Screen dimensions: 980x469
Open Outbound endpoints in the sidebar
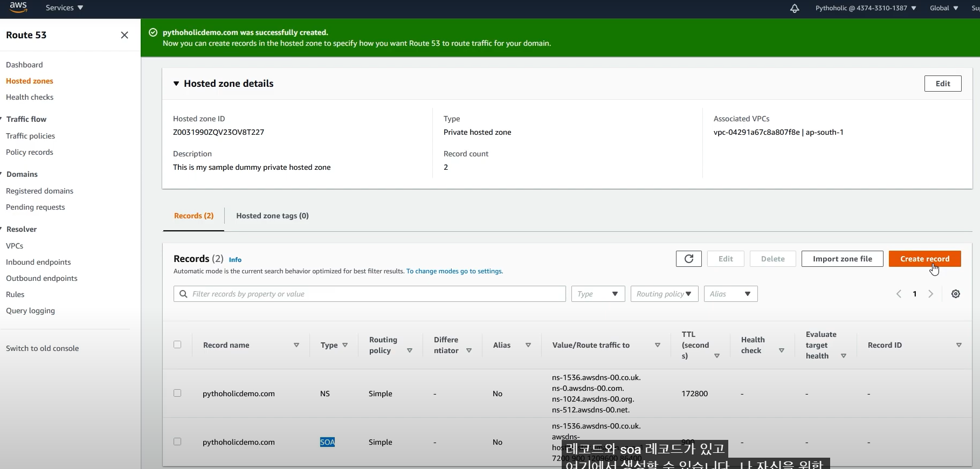pos(42,278)
